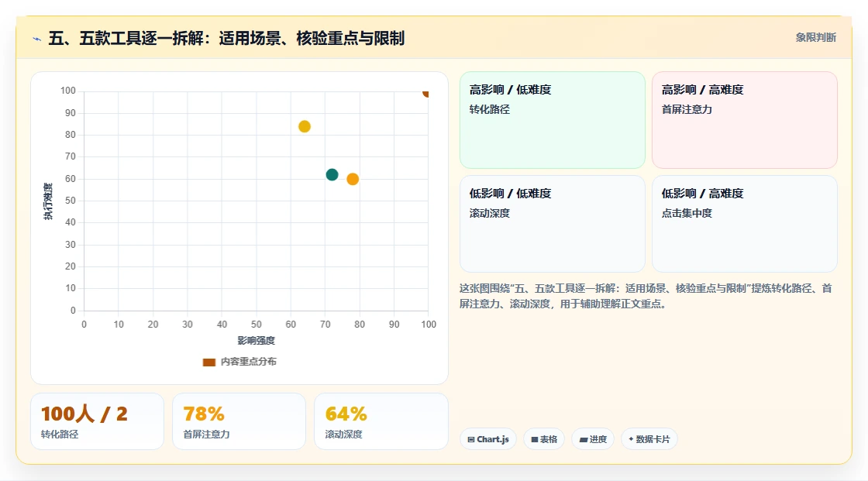Select the 64% 滚动深度 data card
This screenshot has height=481, width=868.
pyautogui.click(x=381, y=421)
